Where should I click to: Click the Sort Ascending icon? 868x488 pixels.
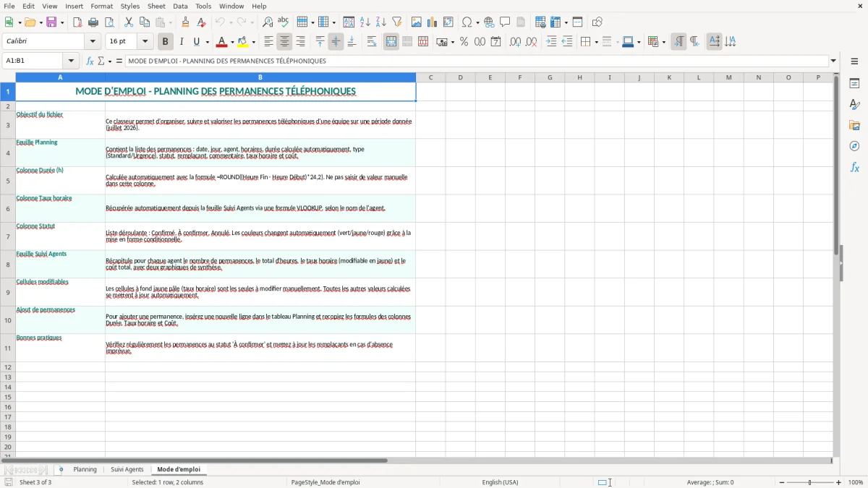tap(365, 22)
